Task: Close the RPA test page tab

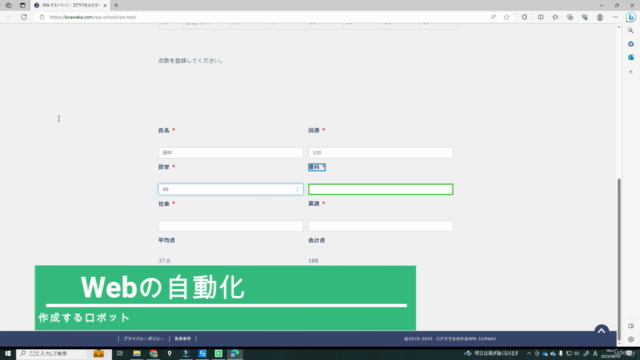Action: tap(105, 5)
